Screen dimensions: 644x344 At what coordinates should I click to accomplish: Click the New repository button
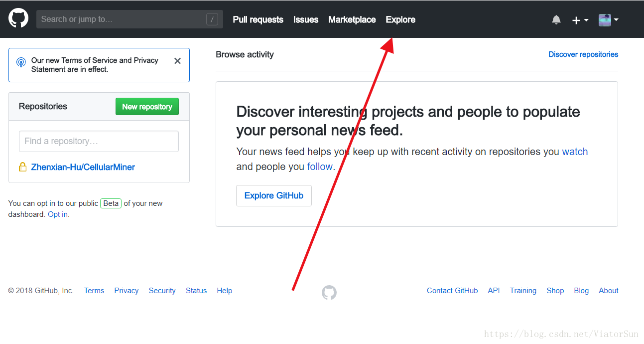pos(147,107)
